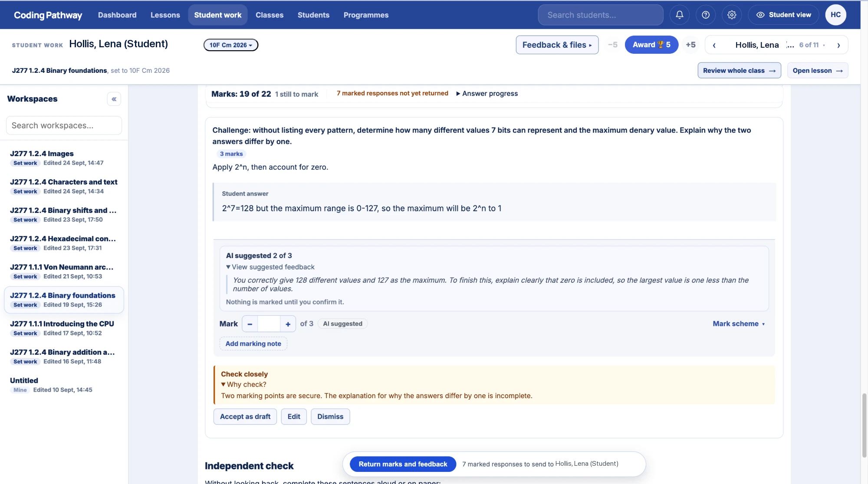
Task: Expand the Mark scheme
Action: tap(739, 324)
